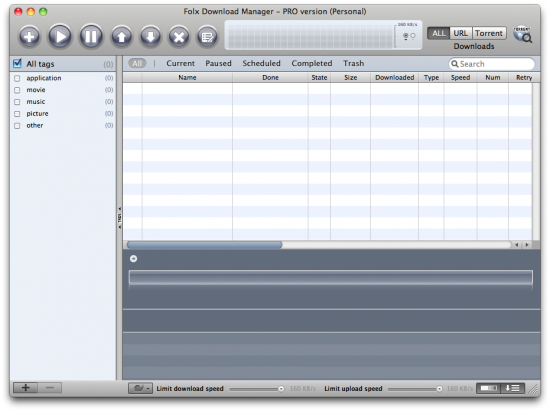Sort by the Size column header
This screenshot has height=411, width=550.
350,78
